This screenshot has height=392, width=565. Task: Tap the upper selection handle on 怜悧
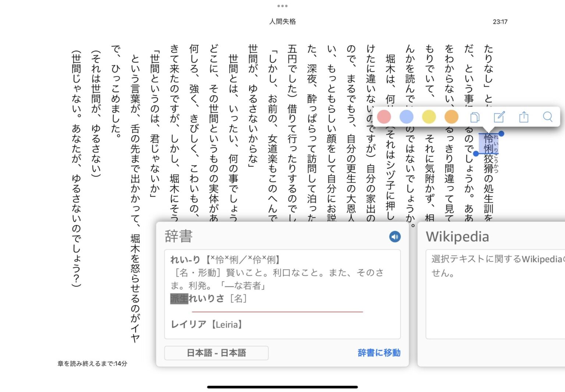(501, 134)
